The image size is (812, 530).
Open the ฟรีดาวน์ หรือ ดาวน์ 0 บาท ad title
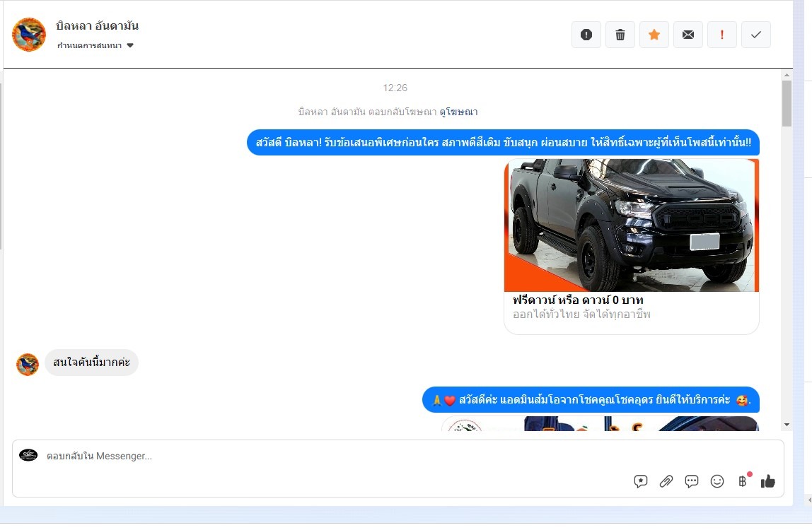pos(578,300)
